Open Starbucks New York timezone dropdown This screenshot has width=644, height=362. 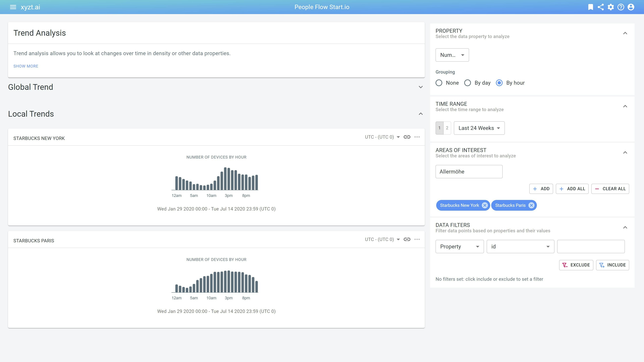click(382, 137)
